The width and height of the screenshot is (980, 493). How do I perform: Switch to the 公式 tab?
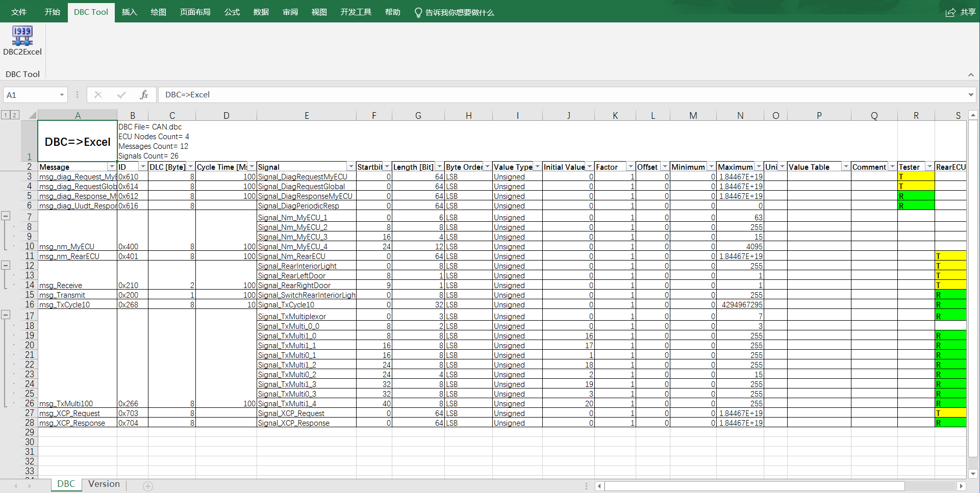pyautogui.click(x=232, y=12)
